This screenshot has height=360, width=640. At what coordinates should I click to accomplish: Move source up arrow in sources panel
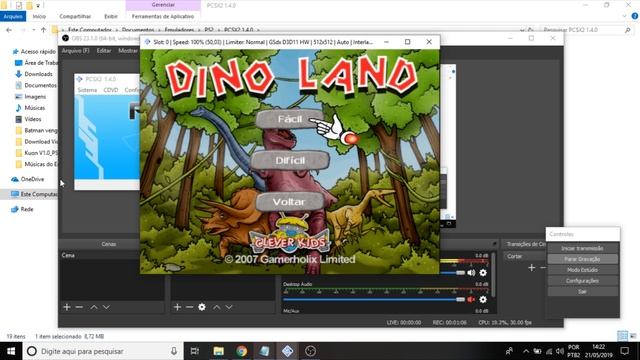[217, 307]
